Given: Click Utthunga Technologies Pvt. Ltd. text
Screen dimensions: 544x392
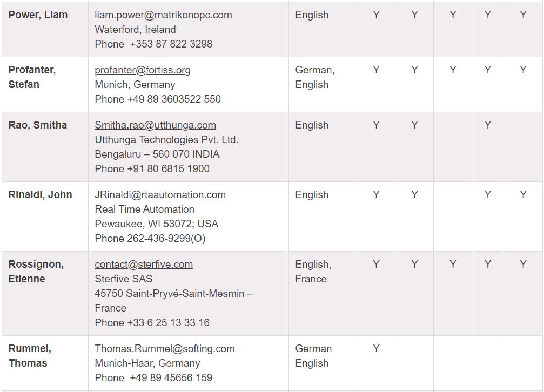Looking at the screenshot, I should pyautogui.click(x=166, y=140).
